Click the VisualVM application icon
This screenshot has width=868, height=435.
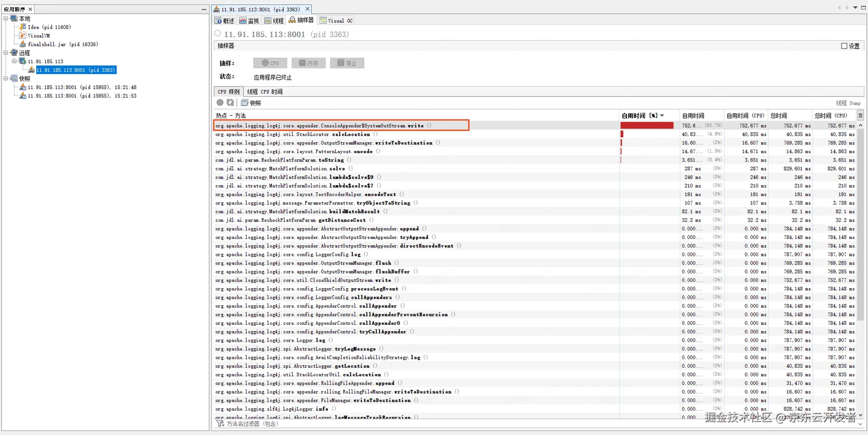pyautogui.click(x=23, y=36)
